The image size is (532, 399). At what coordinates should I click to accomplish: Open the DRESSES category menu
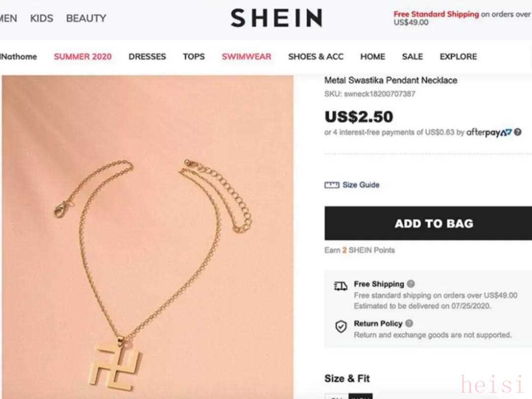point(147,57)
